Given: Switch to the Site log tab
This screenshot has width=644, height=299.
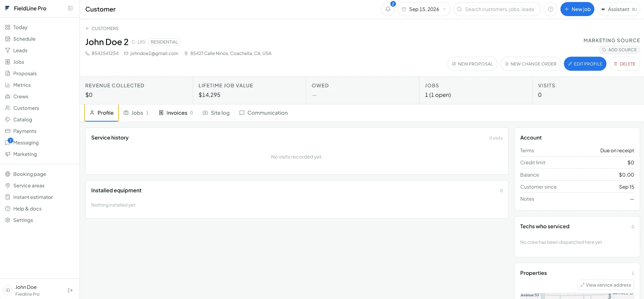Looking at the screenshot, I should coord(216,113).
